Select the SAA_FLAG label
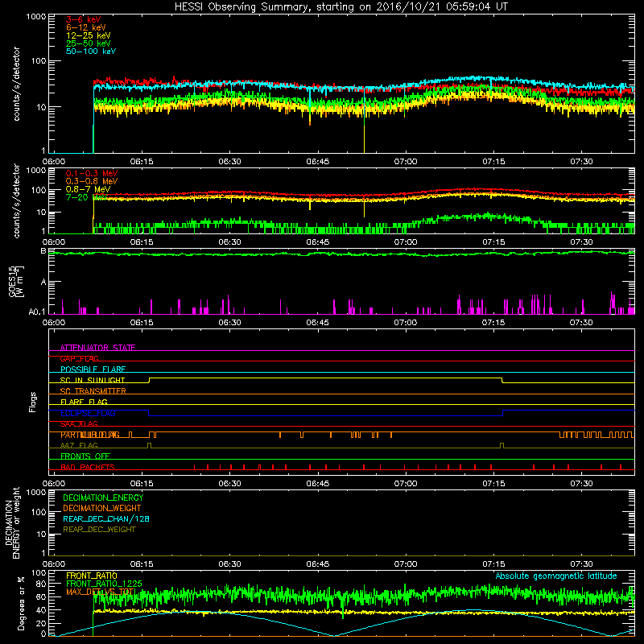 [79, 424]
